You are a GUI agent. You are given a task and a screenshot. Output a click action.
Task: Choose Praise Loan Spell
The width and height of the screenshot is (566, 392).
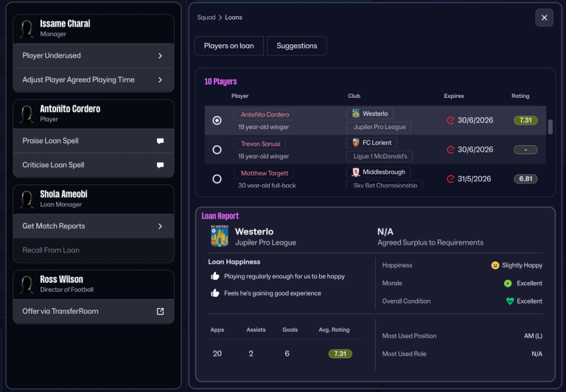(x=94, y=141)
